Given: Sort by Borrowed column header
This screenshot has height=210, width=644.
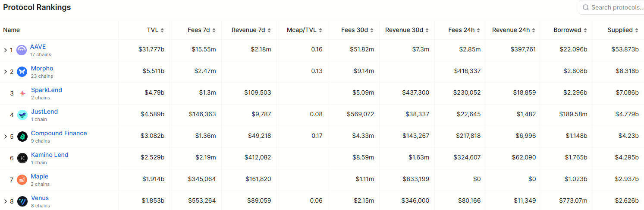Looking at the screenshot, I should (570, 30).
